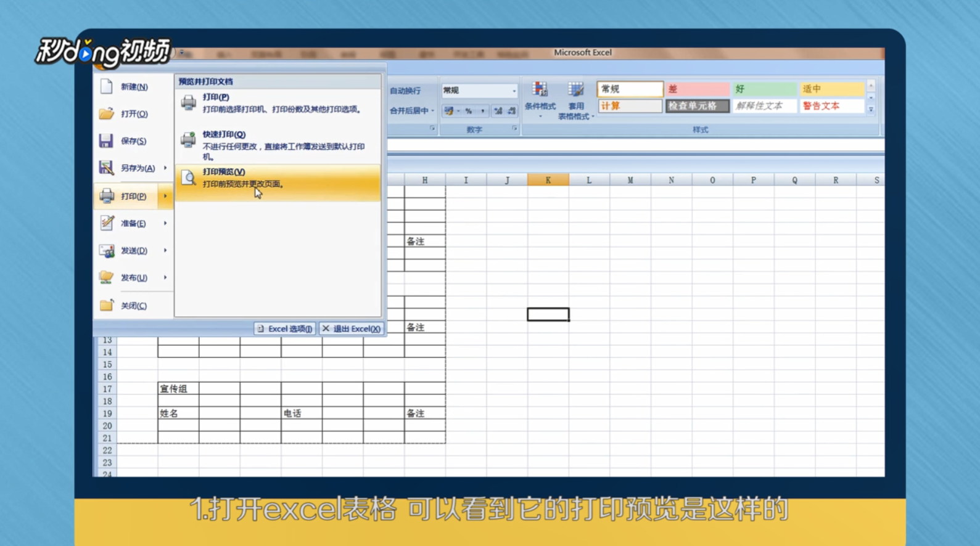
Task: Apply the 解释性文本 cell style
Action: (x=764, y=106)
